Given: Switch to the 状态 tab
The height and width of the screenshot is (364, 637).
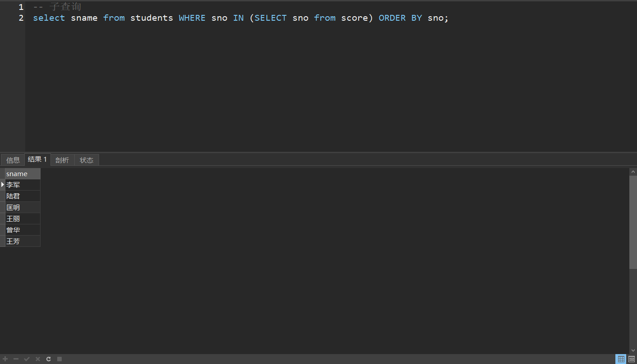Looking at the screenshot, I should (86, 160).
